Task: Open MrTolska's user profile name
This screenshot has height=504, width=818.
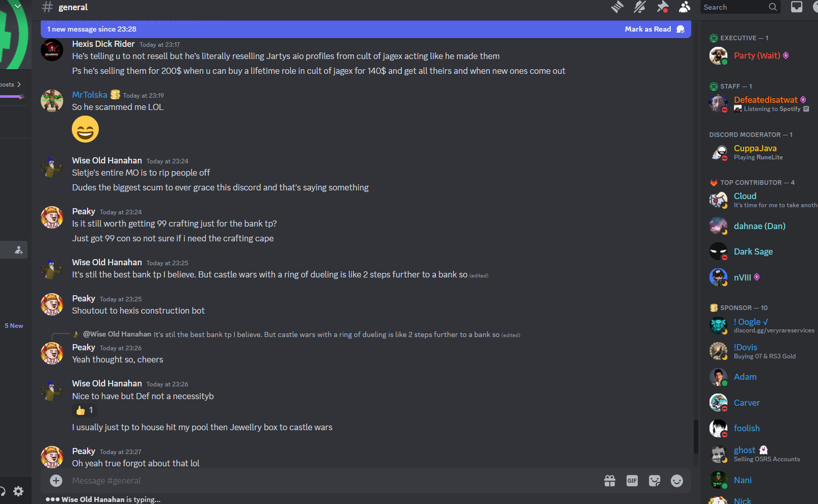Action: pos(90,95)
